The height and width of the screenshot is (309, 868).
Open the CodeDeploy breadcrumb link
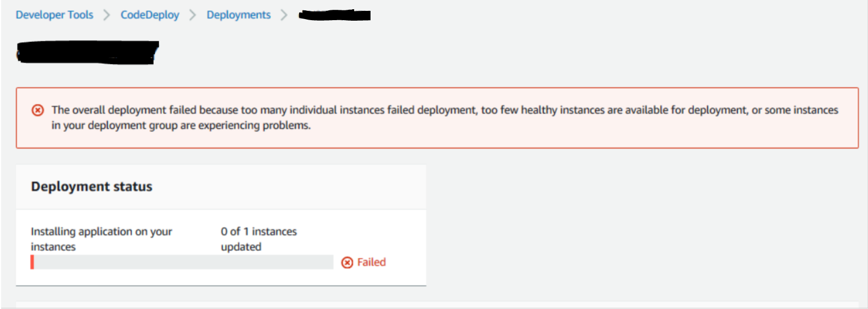(150, 15)
